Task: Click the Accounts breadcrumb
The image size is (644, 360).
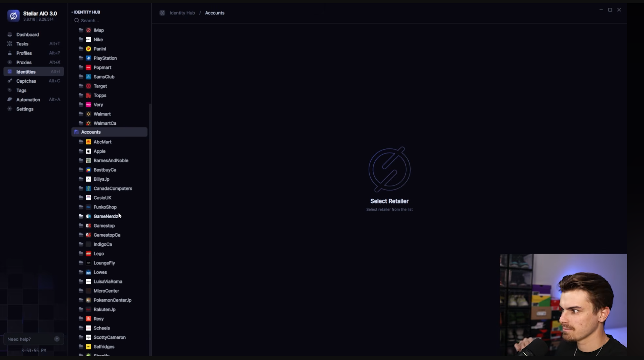Action: click(x=215, y=13)
